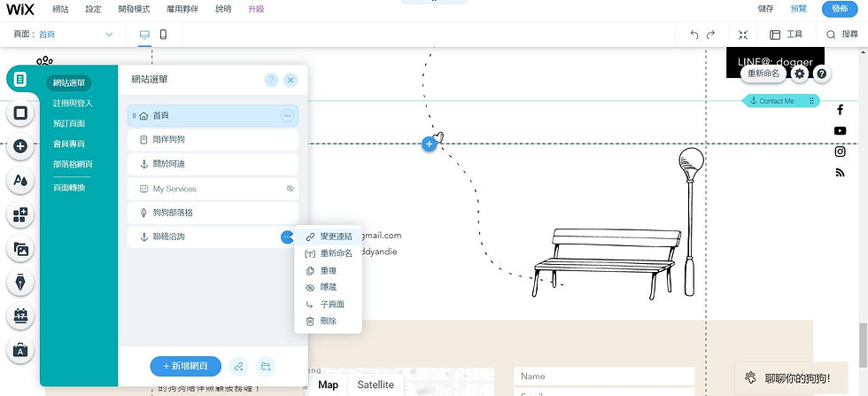This screenshot has height=396, width=868.
Task: Open the 工具 tools panel
Action: [x=787, y=35]
